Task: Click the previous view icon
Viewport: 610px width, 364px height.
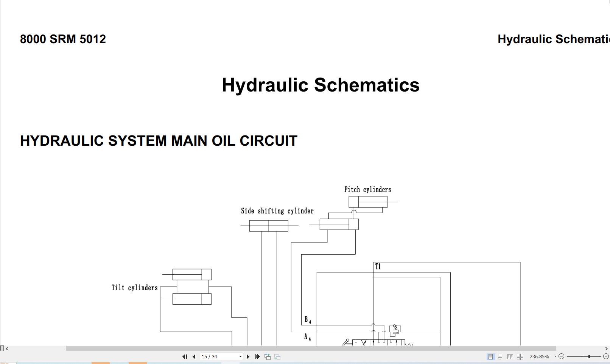Action: (268, 356)
